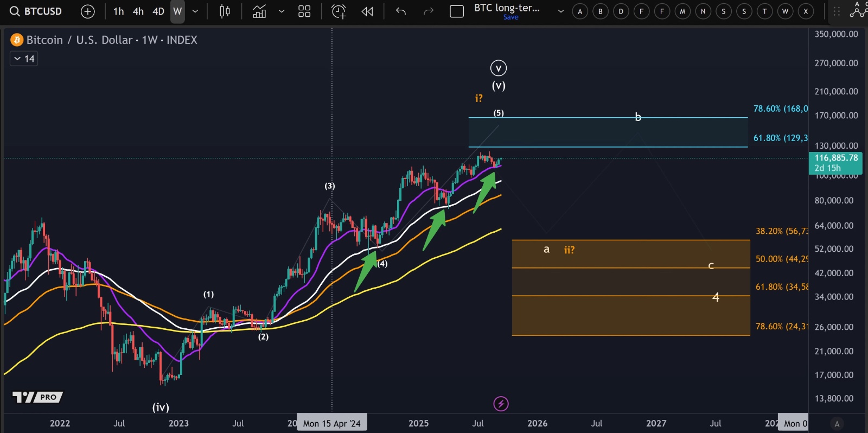Open the indicator templates grid icon

tap(304, 11)
